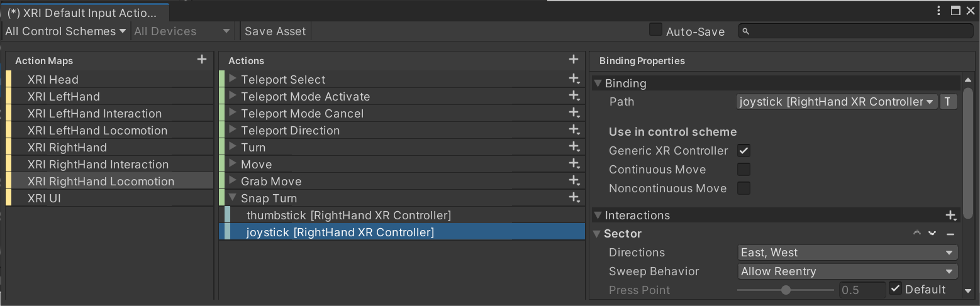Adjust the Press Point slider

click(x=786, y=290)
